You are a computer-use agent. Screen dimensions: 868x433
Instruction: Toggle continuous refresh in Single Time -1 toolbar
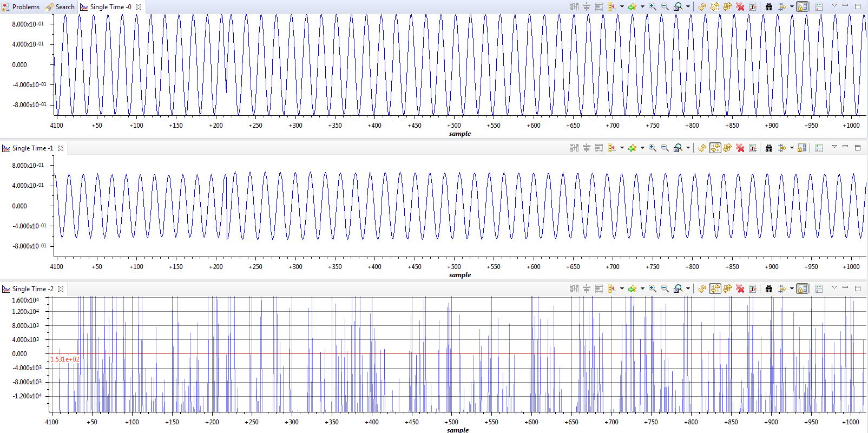[x=715, y=148]
